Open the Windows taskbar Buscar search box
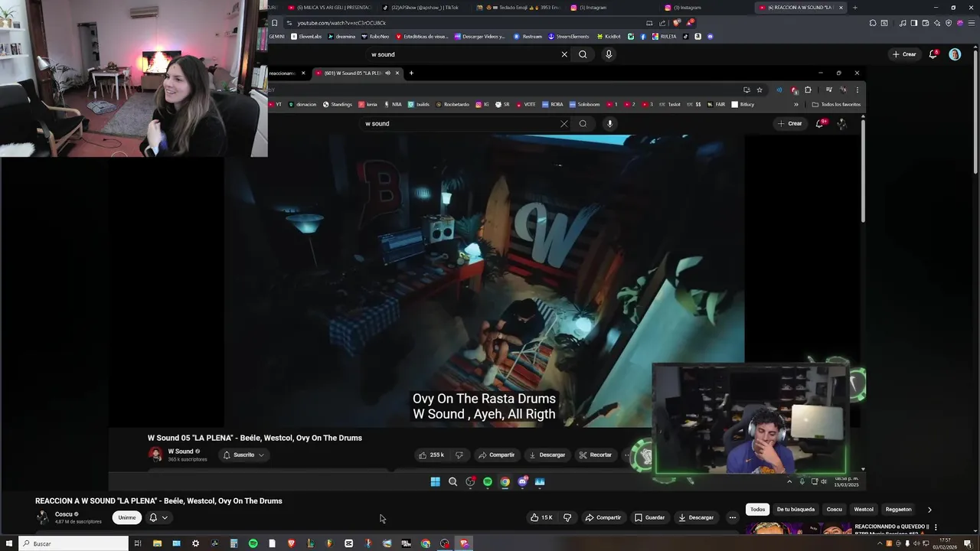Screen dimensions: 980x551 (x=74, y=543)
